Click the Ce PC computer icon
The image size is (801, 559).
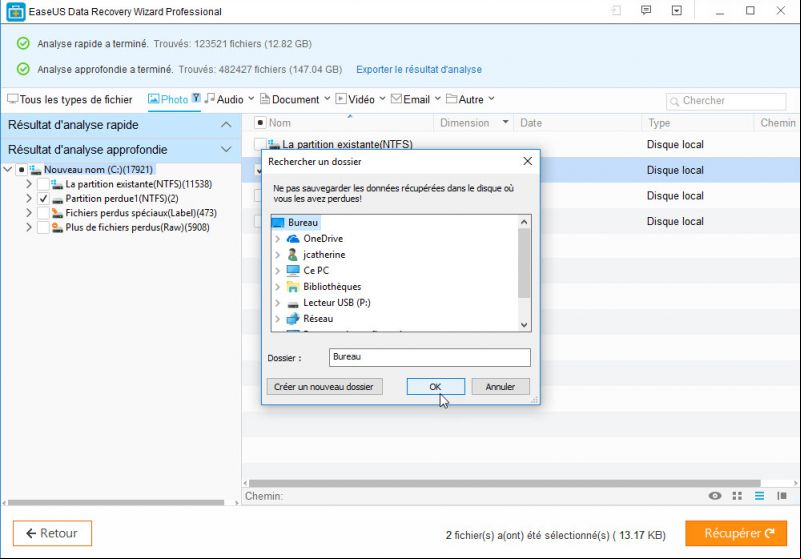click(293, 270)
